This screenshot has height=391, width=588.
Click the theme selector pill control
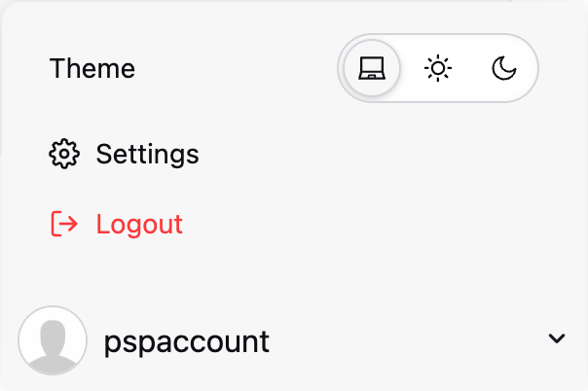click(x=438, y=68)
